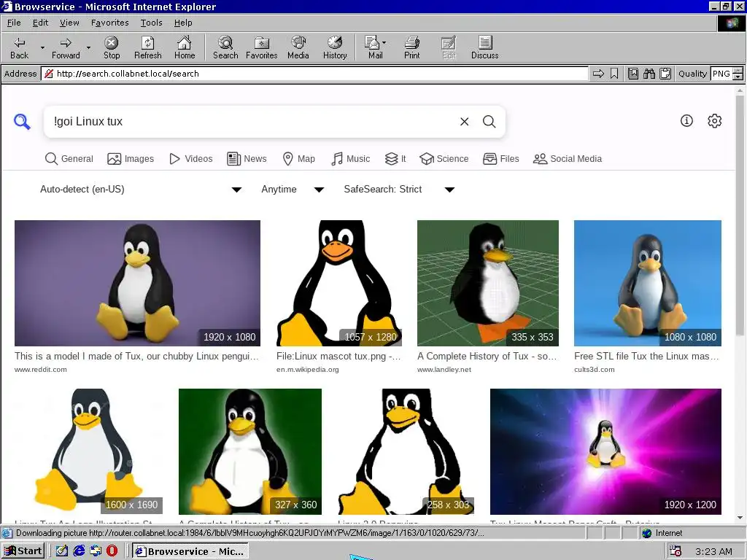747x560 pixels.
Task: Open 'A Complete History of Tux' landley.net title
Action: point(487,356)
